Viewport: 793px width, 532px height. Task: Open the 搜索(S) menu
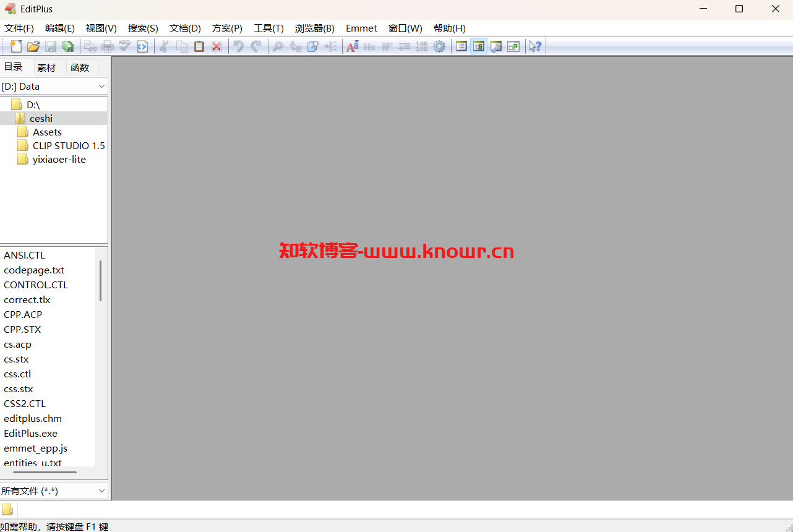click(143, 28)
